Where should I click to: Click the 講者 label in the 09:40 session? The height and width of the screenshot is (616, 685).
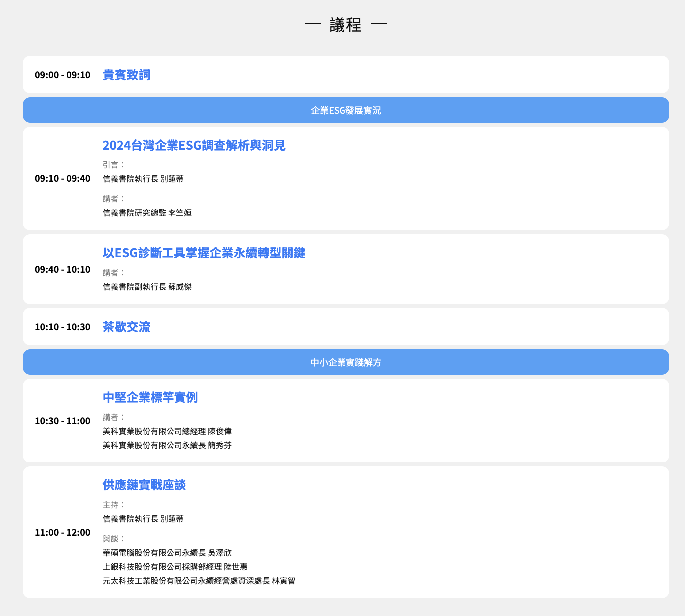click(x=114, y=273)
